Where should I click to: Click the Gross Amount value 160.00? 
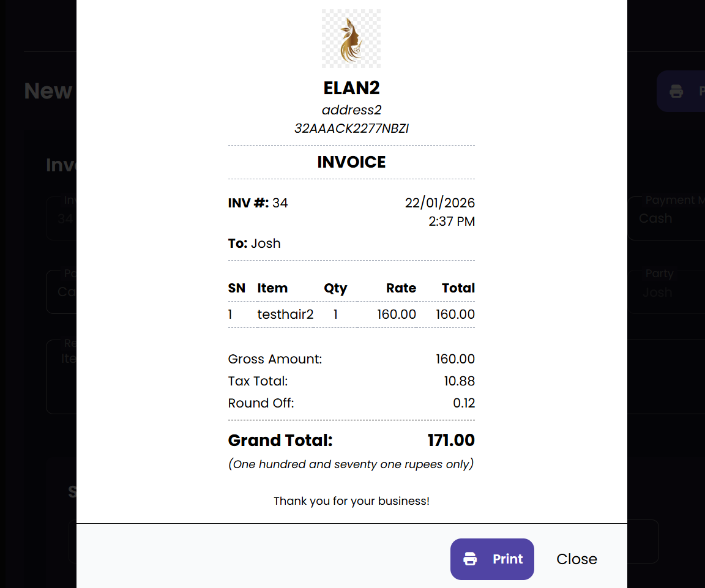pyautogui.click(x=455, y=359)
